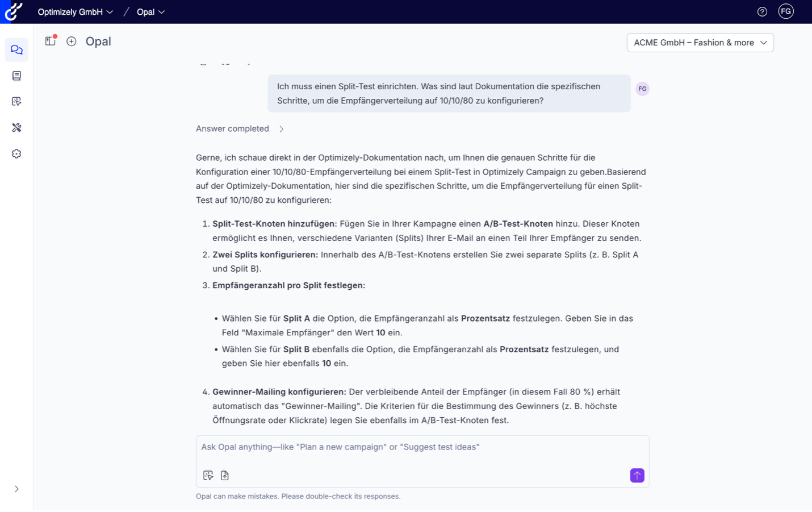This screenshot has height=512, width=812.
Task: Expand the left sidebar with the chevron
Action: click(16, 489)
